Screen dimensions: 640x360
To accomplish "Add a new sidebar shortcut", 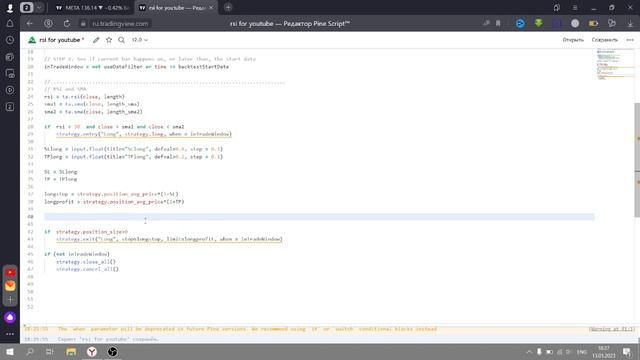I will click(x=10, y=300).
